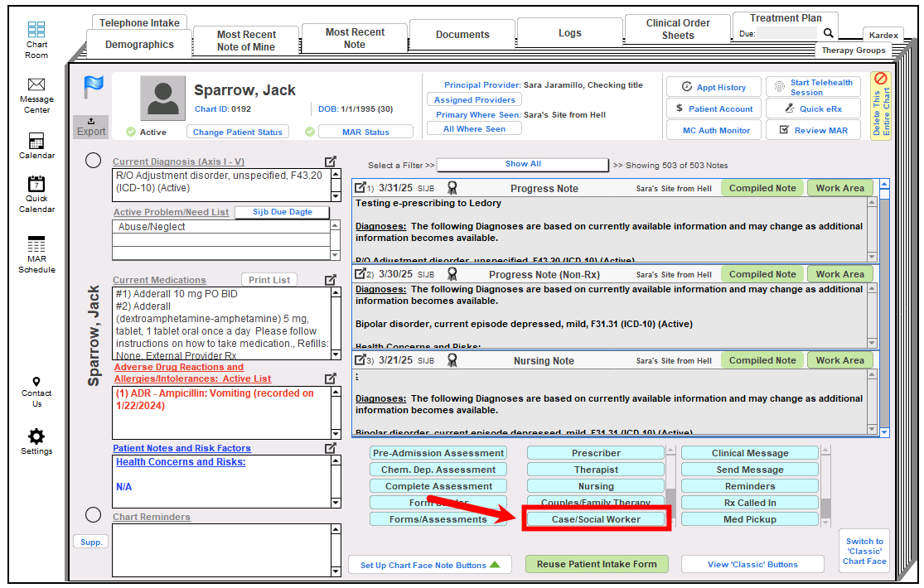Image resolution: width=924 pixels, height=588 pixels.
Task: Select the radio button beside Current Diagnosis
Action: coord(94,161)
